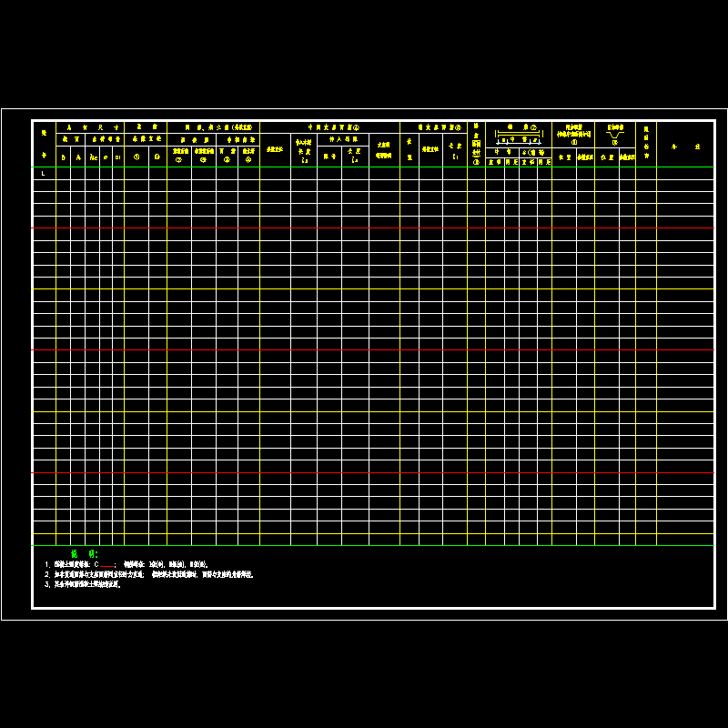The height and width of the screenshot is (728, 728).
Task: Click the green notes heading text
Action: click(x=84, y=553)
